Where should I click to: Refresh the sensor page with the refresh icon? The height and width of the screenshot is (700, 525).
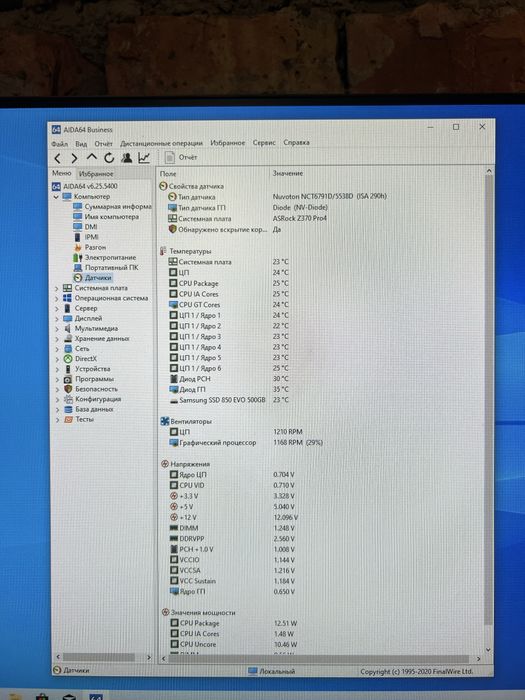(x=109, y=158)
